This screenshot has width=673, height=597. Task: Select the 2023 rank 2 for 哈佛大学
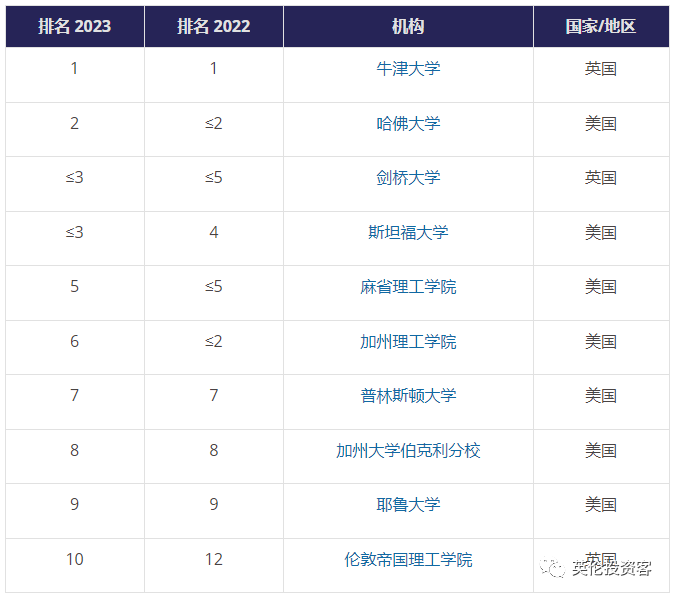pos(75,123)
